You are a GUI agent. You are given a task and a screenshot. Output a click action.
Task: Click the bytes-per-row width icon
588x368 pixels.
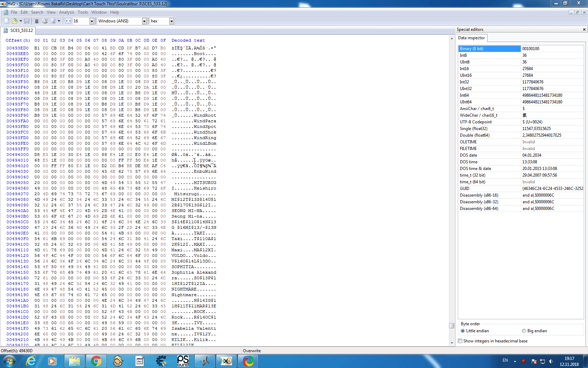click(68, 21)
